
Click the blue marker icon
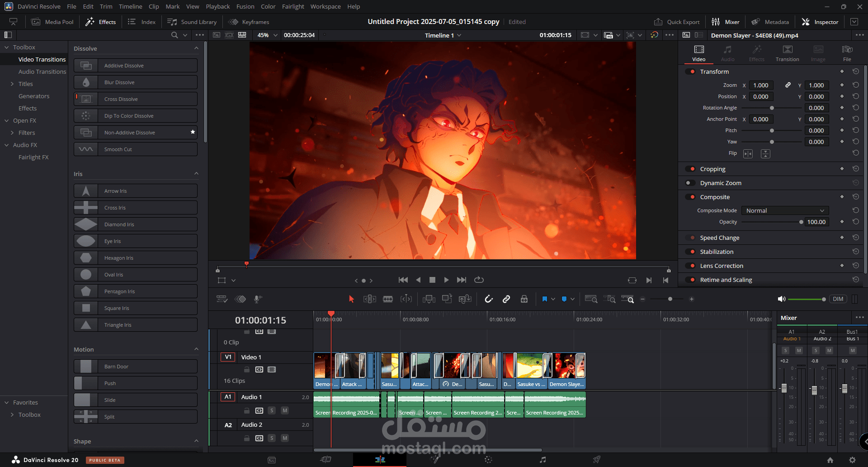coord(564,299)
